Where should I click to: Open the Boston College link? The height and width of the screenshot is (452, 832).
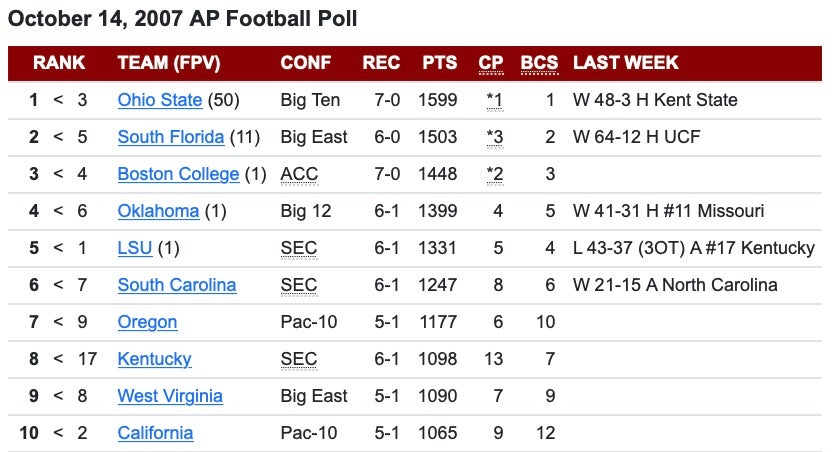tap(178, 174)
